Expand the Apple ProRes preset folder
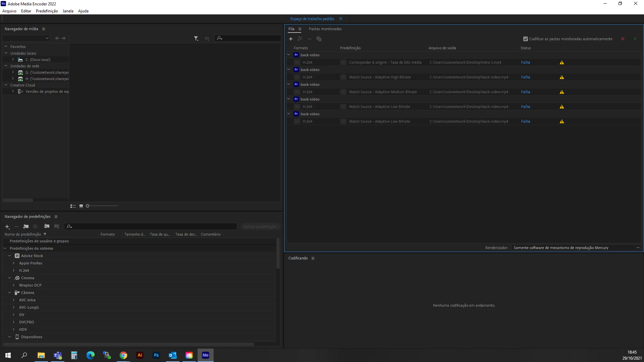 pos(14,263)
